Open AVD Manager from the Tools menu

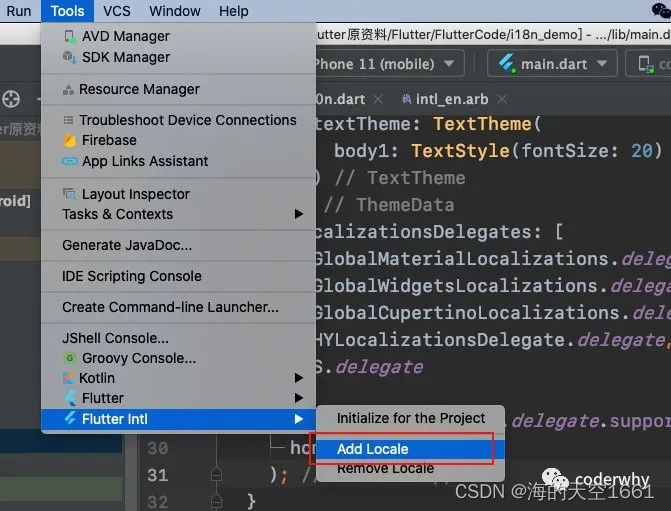click(x=178, y=36)
